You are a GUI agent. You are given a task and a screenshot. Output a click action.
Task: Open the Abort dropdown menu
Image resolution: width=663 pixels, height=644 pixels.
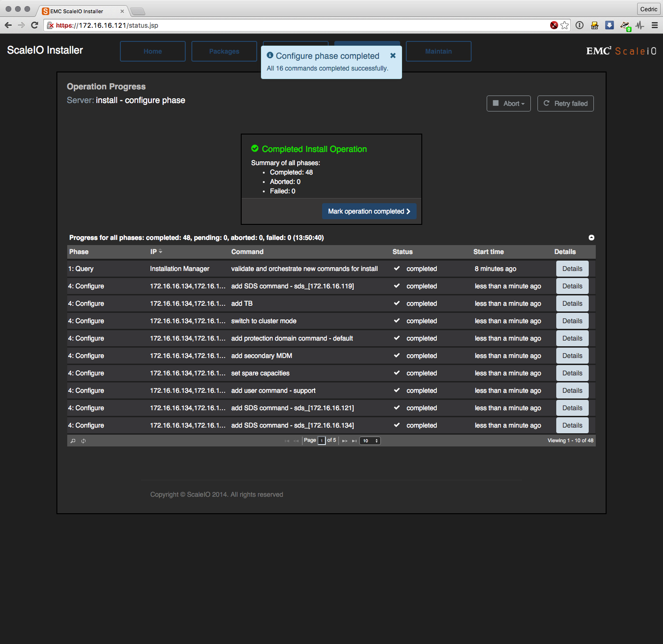pyautogui.click(x=509, y=103)
